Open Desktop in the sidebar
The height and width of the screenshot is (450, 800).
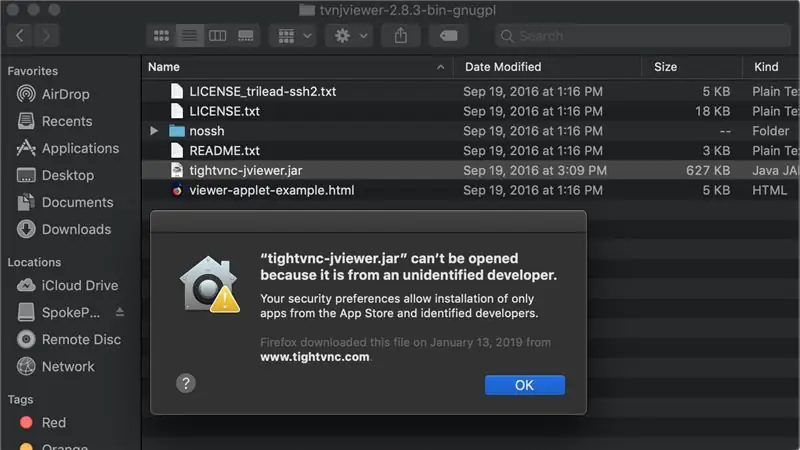click(56, 176)
